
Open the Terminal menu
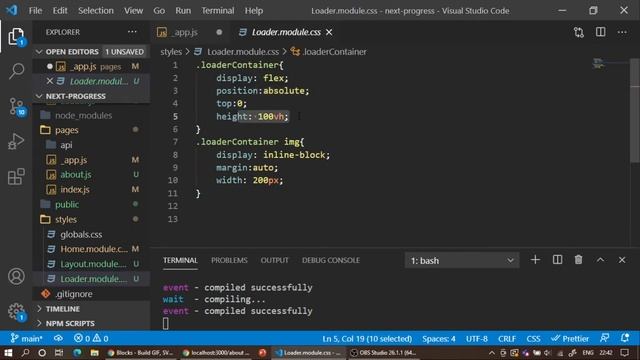[x=218, y=11]
